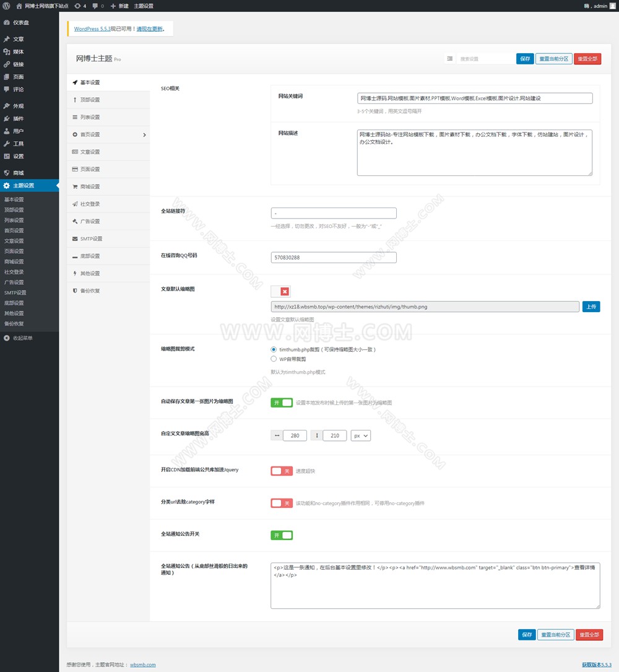The image size is (619, 672).
Task: Click the expand-all list icon beside search
Action: 450,59
